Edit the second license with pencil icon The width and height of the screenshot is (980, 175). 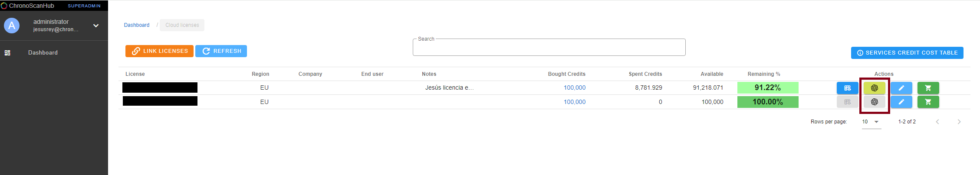pos(901,102)
